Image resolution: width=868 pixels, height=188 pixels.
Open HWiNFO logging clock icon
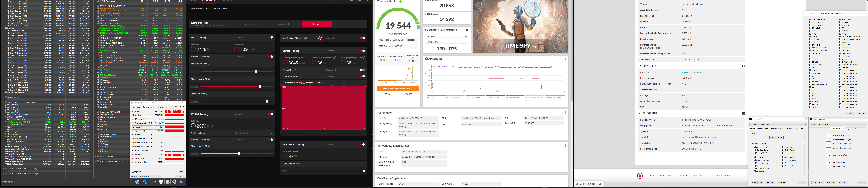coord(161,182)
